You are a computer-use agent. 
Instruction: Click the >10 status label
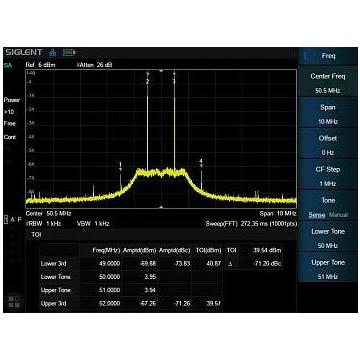coord(9,112)
